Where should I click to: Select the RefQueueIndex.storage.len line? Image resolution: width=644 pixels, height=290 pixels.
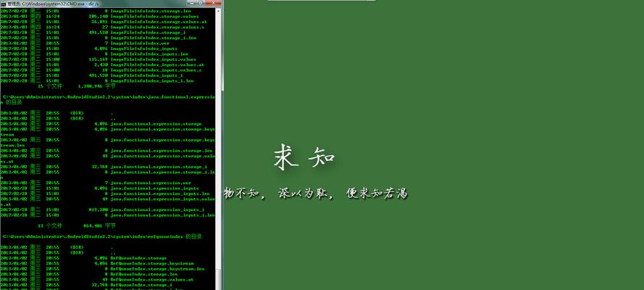pyautogui.click(x=89, y=274)
